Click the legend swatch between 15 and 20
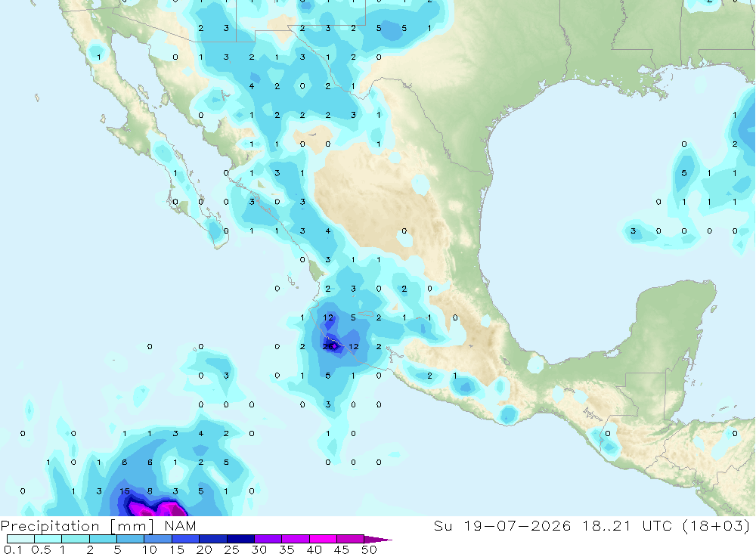 click(x=186, y=539)
